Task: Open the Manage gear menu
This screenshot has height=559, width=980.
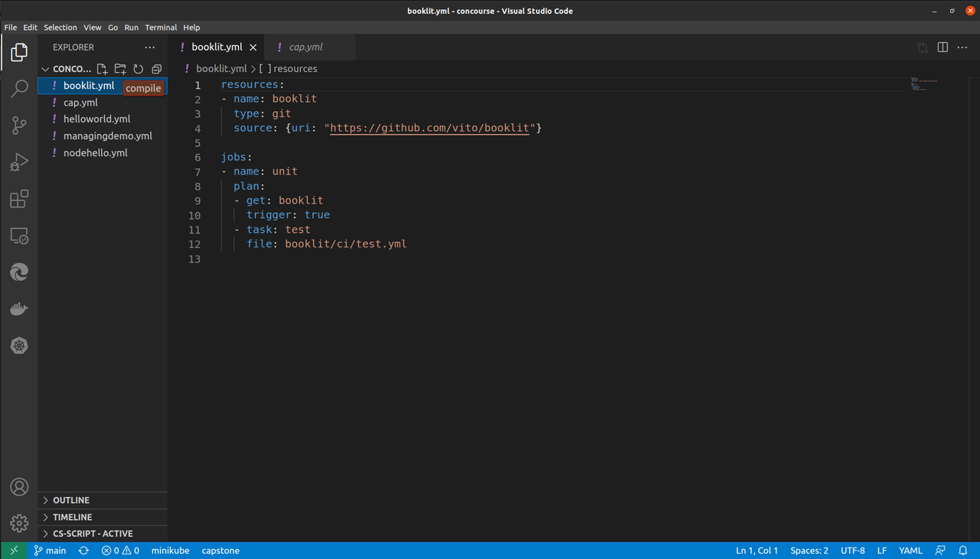Action: pyautogui.click(x=19, y=524)
